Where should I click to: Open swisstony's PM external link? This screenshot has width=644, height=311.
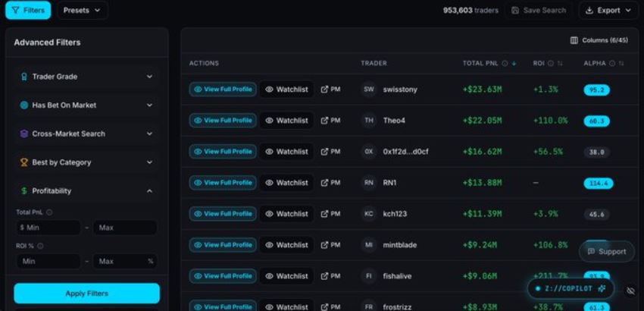330,90
